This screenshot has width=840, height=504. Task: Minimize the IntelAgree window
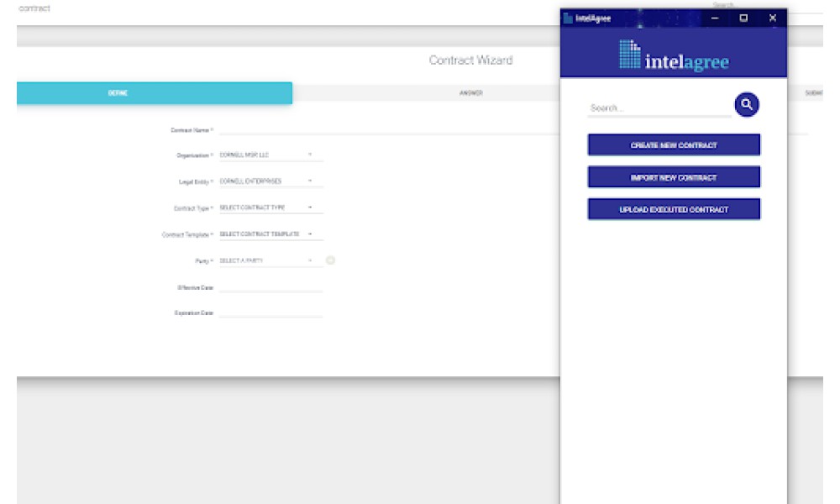coord(715,18)
